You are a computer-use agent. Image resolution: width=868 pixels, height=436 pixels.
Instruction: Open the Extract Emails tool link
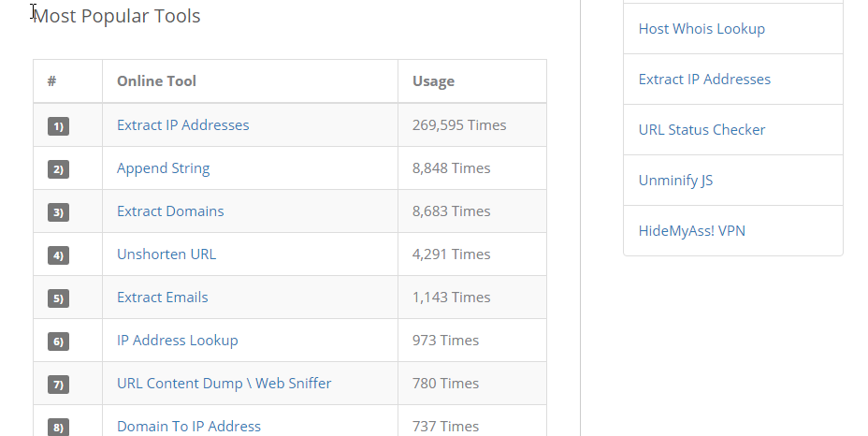pyautogui.click(x=162, y=298)
